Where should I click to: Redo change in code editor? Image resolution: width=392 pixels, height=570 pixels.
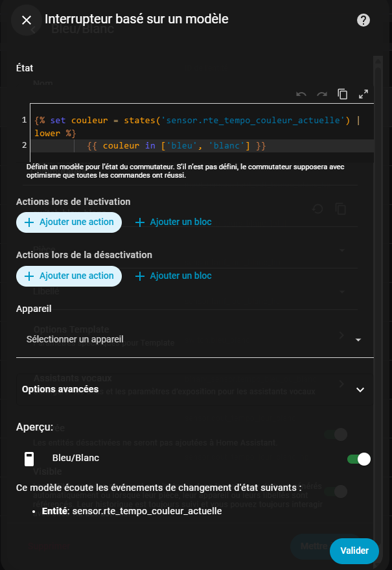click(322, 94)
